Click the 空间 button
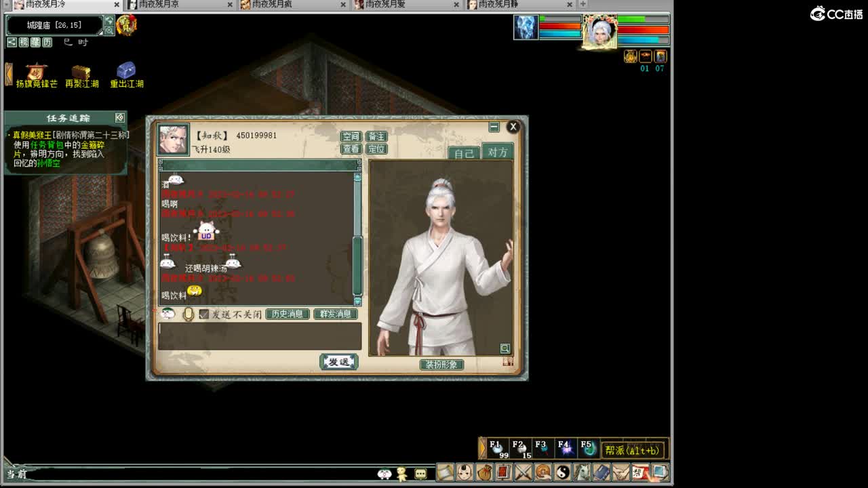The width and height of the screenshot is (868, 488). pyautogui.click(x=351, y=136)
